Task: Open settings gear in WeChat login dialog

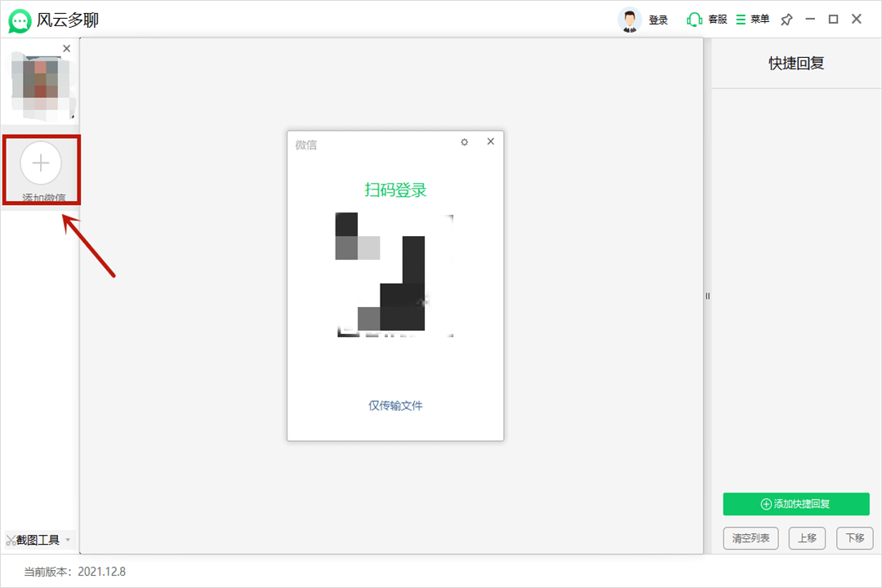Action: coord(465,142)
